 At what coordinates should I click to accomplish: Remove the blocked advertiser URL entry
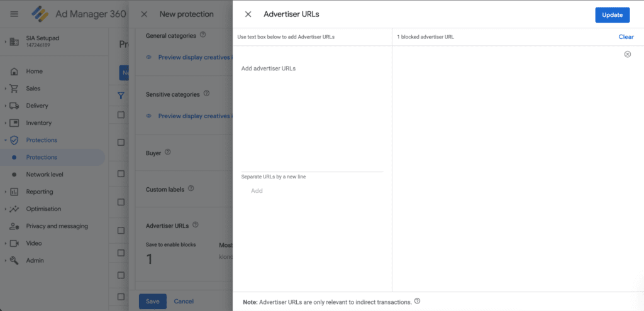pyautogui.click(x=628, y=54)
